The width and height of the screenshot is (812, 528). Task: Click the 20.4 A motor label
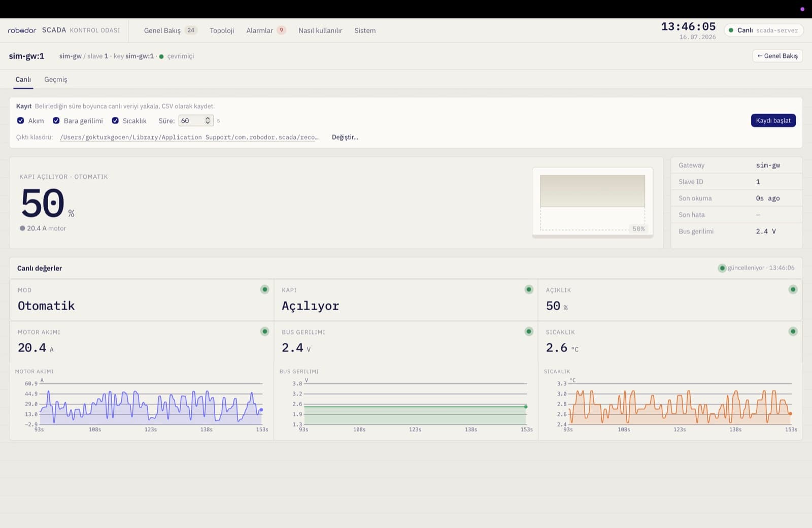pyautogui.click(x=46, y=228)
